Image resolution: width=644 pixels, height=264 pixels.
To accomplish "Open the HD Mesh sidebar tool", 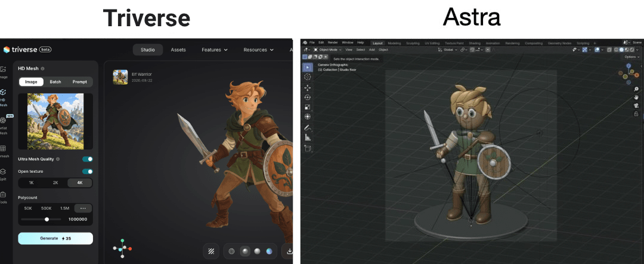I will pyautogui.click(x=3, y=97).
